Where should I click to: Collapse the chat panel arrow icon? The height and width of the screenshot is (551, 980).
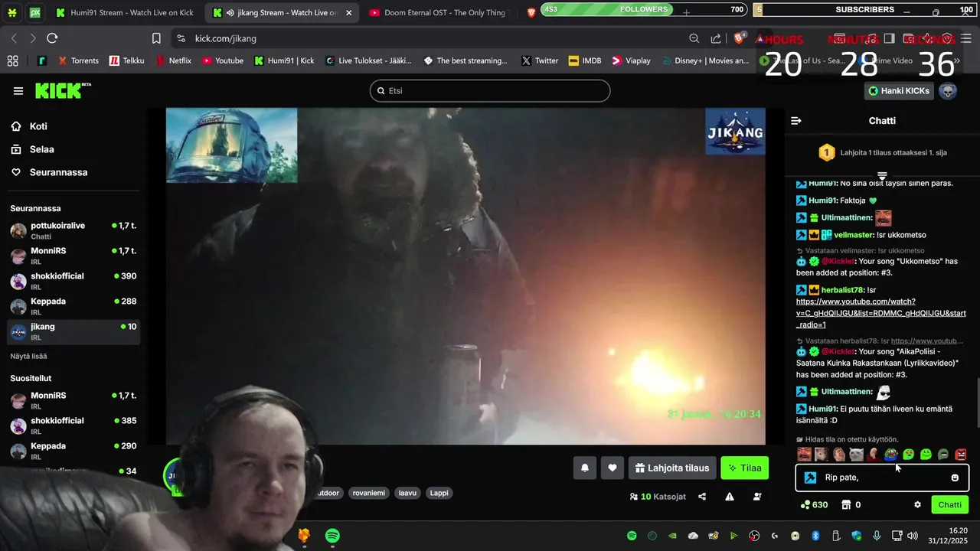(x=796, y=121)
